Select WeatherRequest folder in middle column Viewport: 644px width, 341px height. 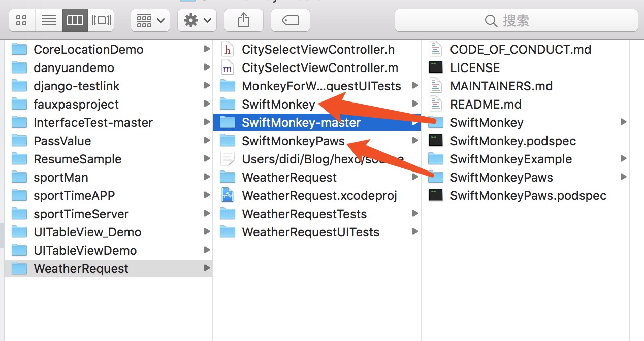[x=317, y=177]
